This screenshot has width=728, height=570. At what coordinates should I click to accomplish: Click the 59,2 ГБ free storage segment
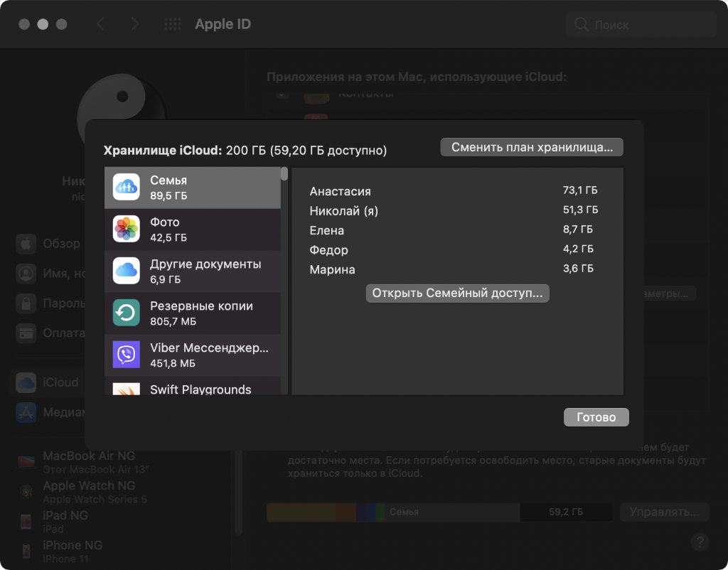tap(565, 512)
